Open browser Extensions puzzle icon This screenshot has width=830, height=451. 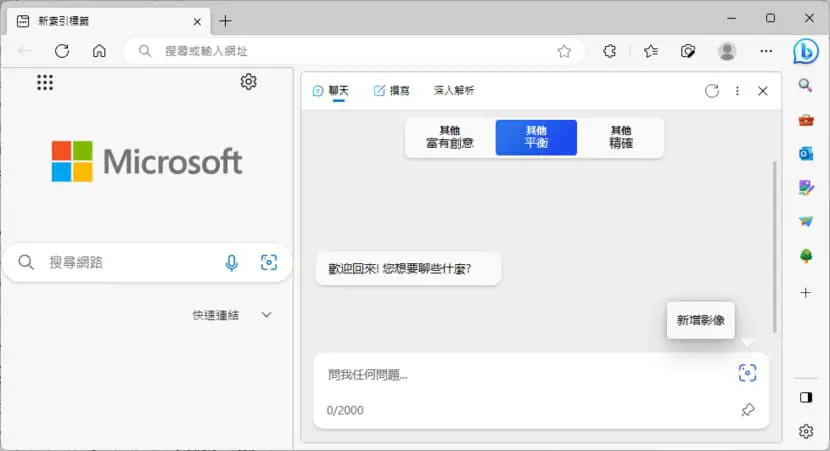(609, 51)
